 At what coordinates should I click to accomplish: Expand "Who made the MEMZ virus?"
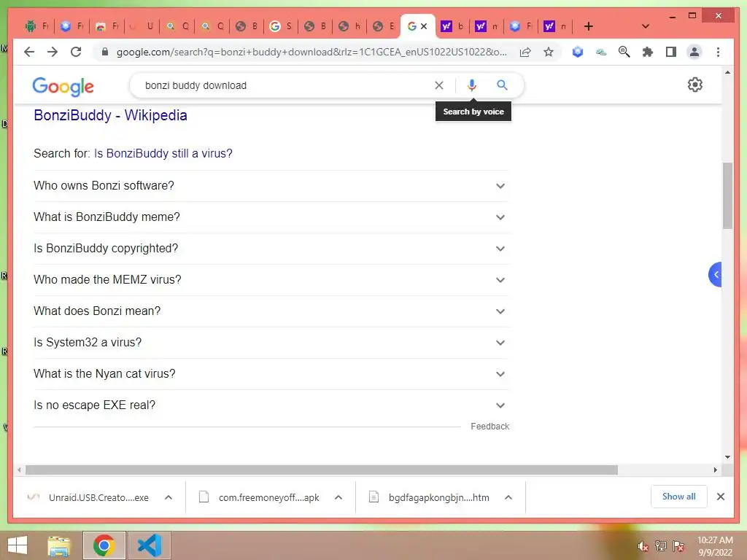[271, 280]
